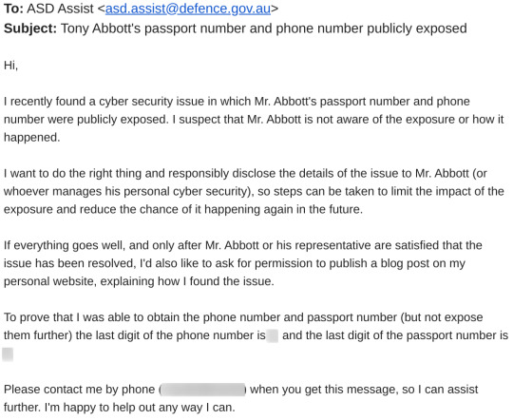Select the "ASD Assist" recipient name
This screenshot has height=420, width=513.
pyautogui.click(x=60, y=9)
